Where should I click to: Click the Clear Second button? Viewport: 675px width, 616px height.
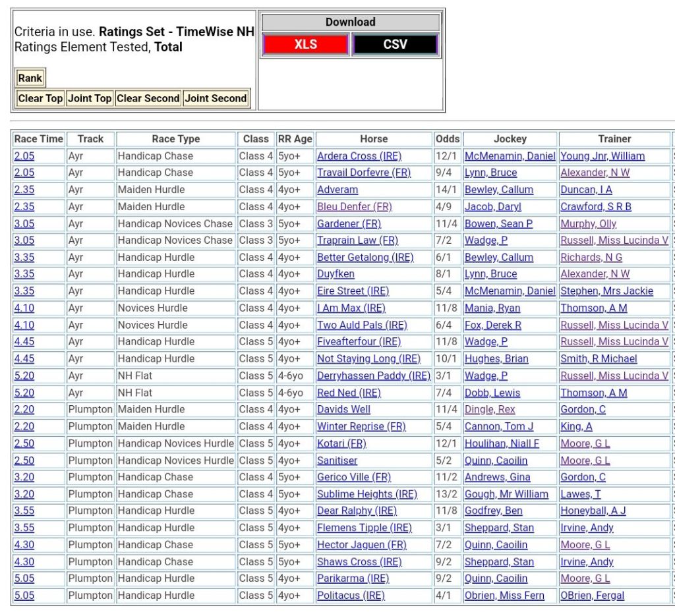coord(148,98)
